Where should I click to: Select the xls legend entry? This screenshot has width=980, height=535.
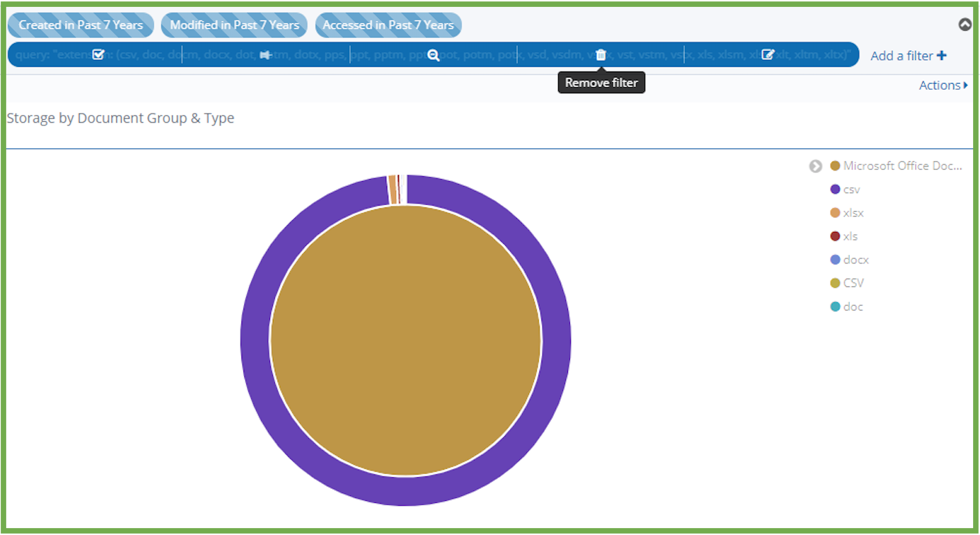850,236
